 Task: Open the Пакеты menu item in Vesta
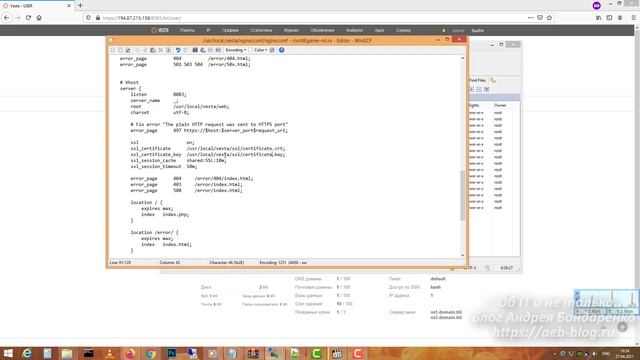tap(187, 30)
